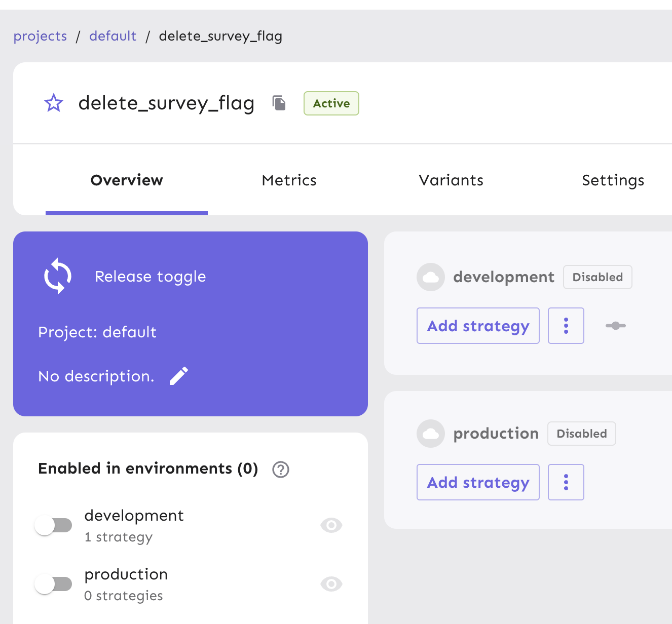Open the development environment options menu
Screen dimensions: 672x624
click(x=566, y=326)
